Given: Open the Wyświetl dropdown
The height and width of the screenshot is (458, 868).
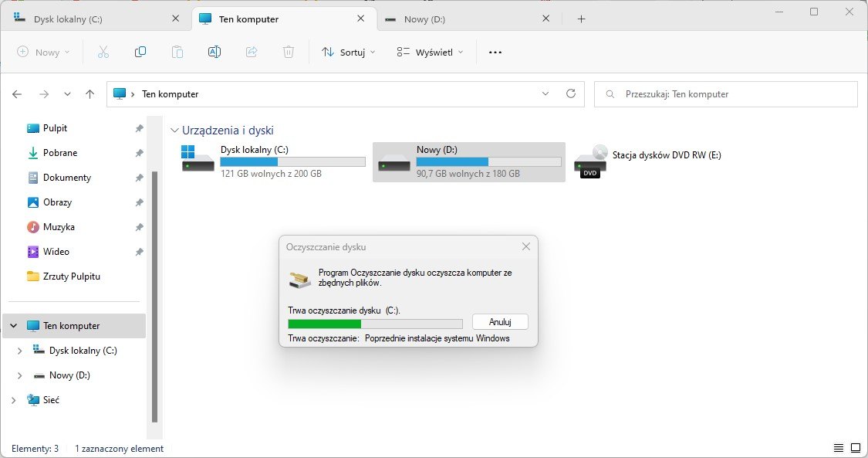Looking at the screenshot, I should [x=430, y=52].
